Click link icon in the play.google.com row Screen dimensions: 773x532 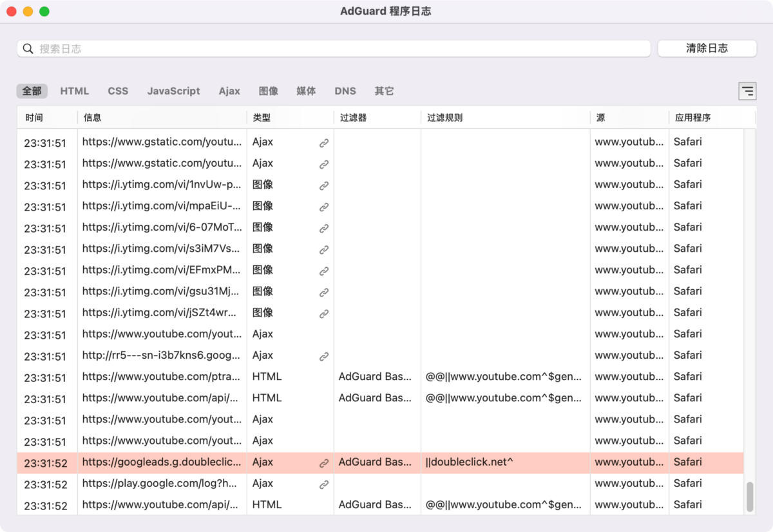[324, 484]
